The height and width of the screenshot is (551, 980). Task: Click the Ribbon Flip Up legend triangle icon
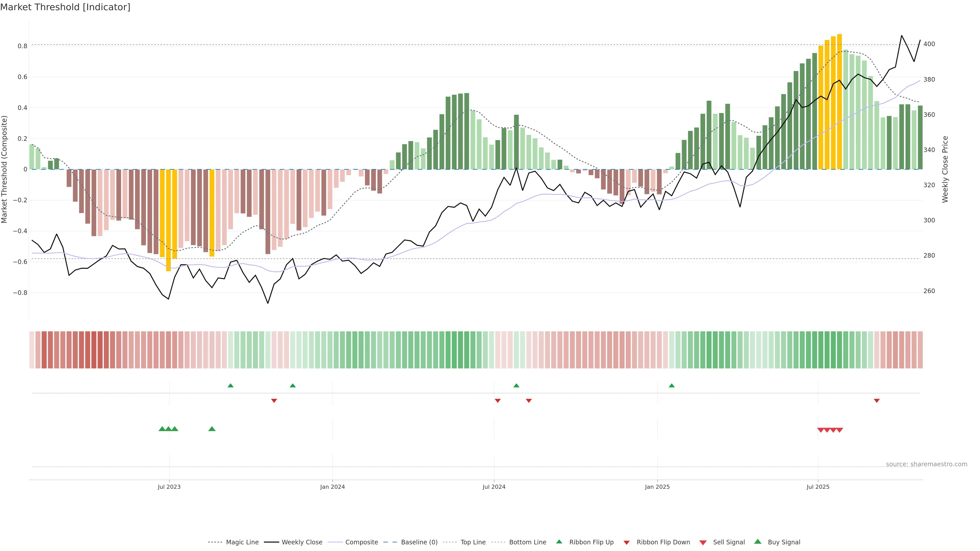(x=559, y=542)
